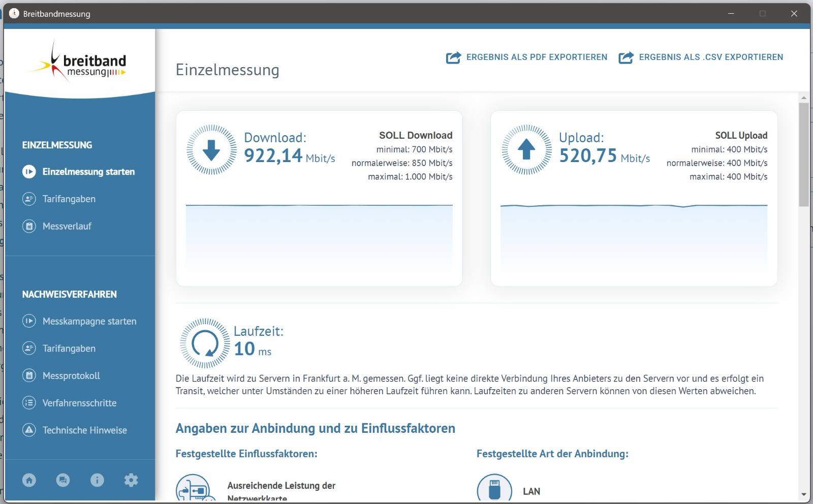Click the Einzelmessung starten label

click(89, 172)
